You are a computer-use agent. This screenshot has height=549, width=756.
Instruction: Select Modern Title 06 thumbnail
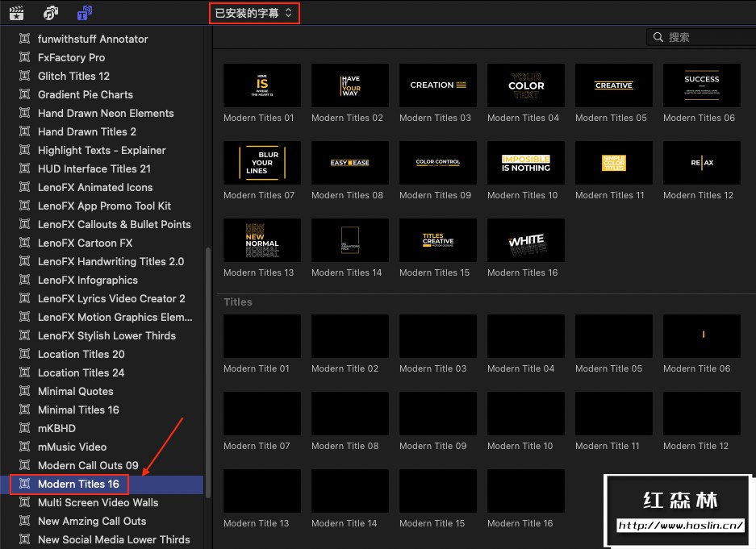click(702, 336)
